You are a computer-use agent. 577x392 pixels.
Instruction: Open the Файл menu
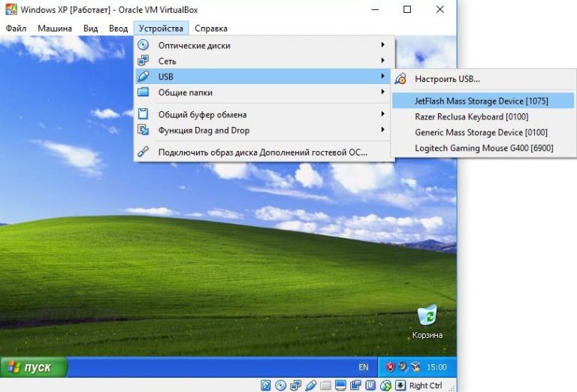(17, 29)
